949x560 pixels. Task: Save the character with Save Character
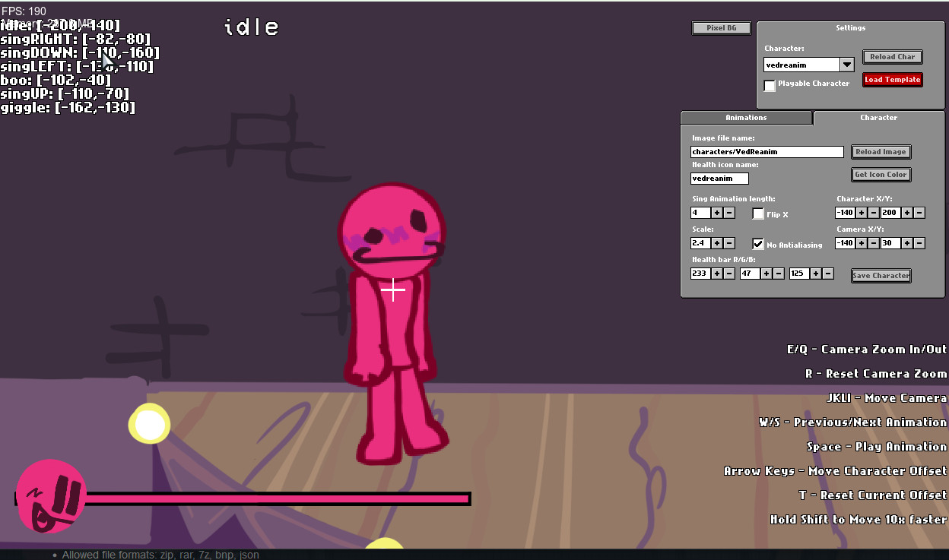pos(881,275)
